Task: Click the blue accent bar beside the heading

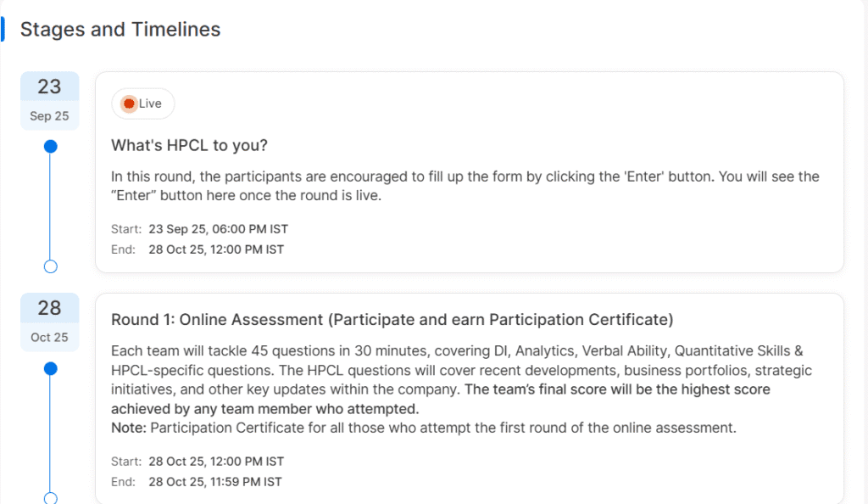Action: click(x=3, y=29)
